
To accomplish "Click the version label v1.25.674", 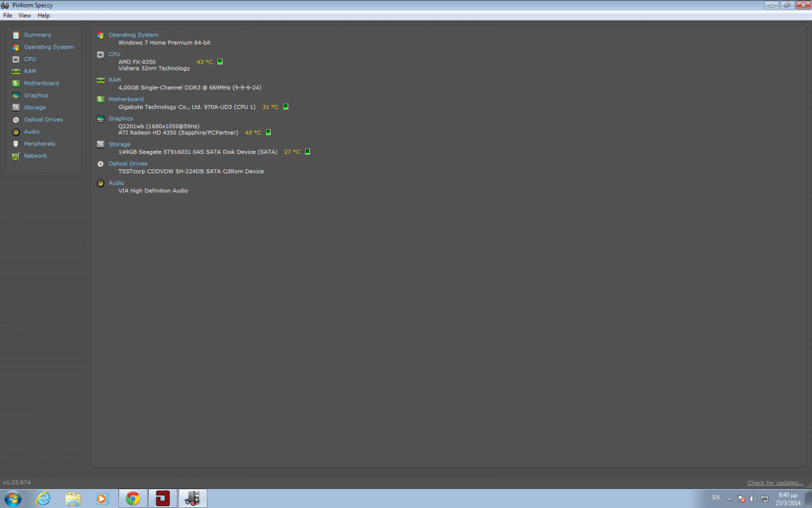I will pyautogui.click(x=17, y=482).
